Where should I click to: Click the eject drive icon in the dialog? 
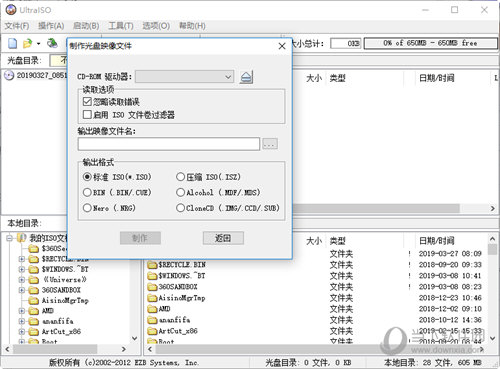pos(246,77)
